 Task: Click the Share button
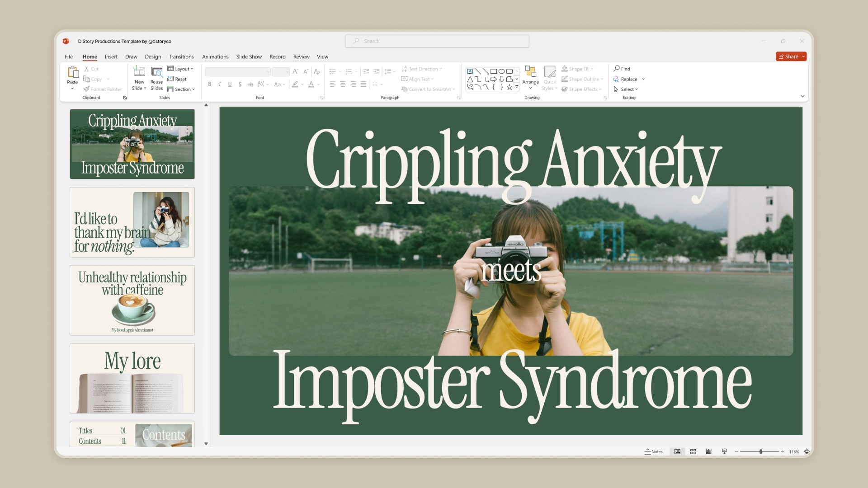coord(788,56)
